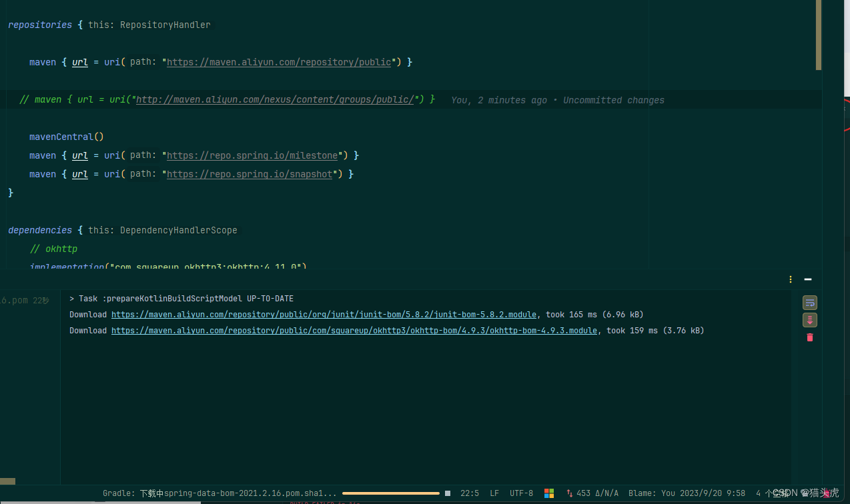Open the console options kebab menu

(790, 279)
